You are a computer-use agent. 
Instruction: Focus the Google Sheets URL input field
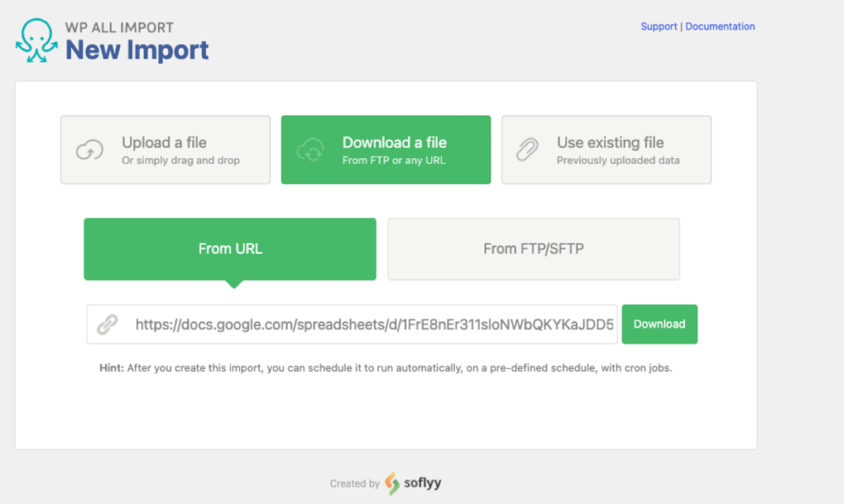tap(352, 324)
